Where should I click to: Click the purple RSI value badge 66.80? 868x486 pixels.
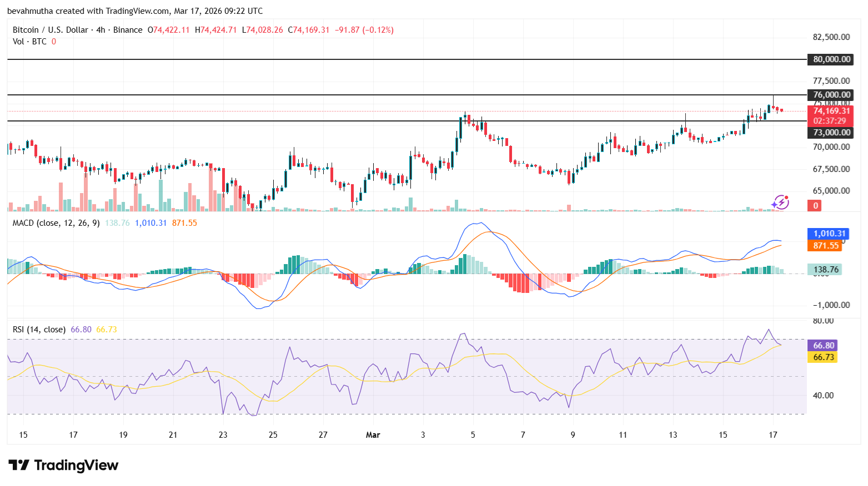pos(824,345)
